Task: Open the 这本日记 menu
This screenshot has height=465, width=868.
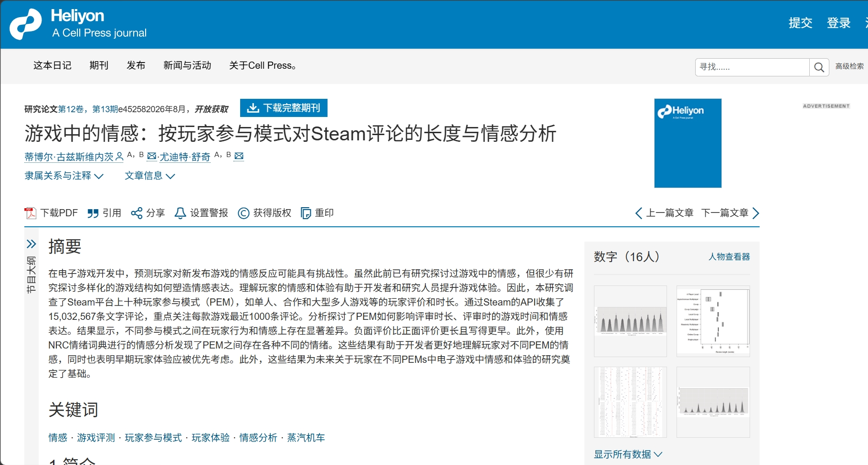Action: [53, 65]
